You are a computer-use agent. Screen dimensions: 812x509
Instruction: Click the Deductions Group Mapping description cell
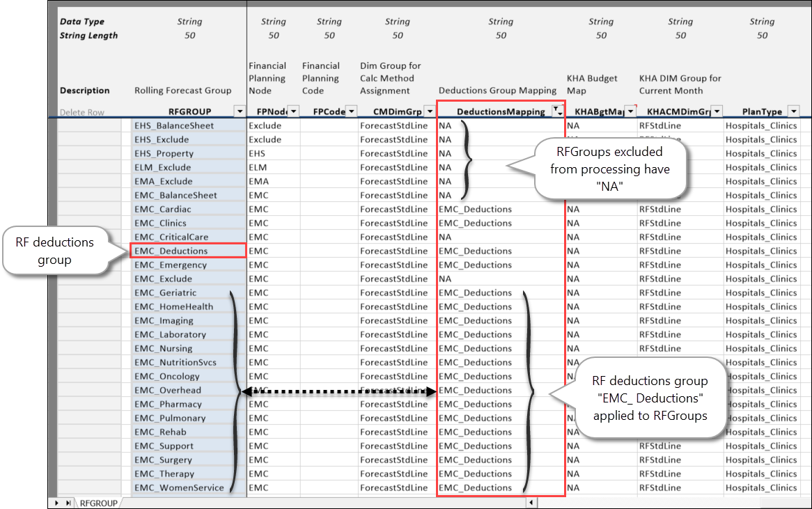[x=498, y=91]
